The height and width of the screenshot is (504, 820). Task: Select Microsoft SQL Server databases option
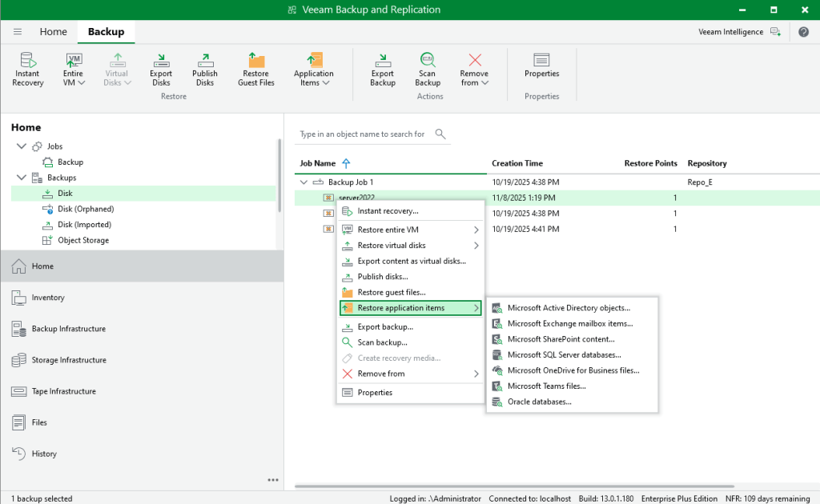(564, 354)
